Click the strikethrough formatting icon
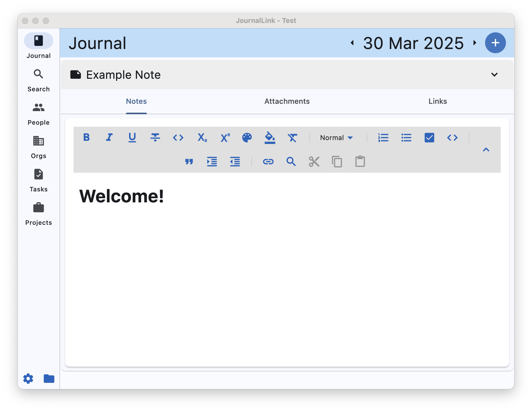Viewport: 532px width, 411px height. (x=155, y=137)
